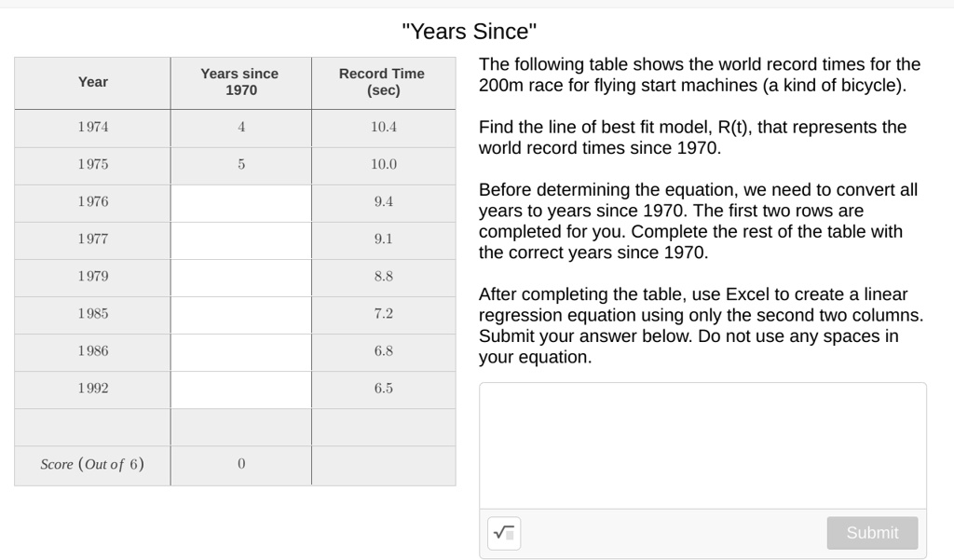Click the Record Time (sec) header
Image resolution: width=954 pixels, height=560 pixels.
[x=381, y=82]
